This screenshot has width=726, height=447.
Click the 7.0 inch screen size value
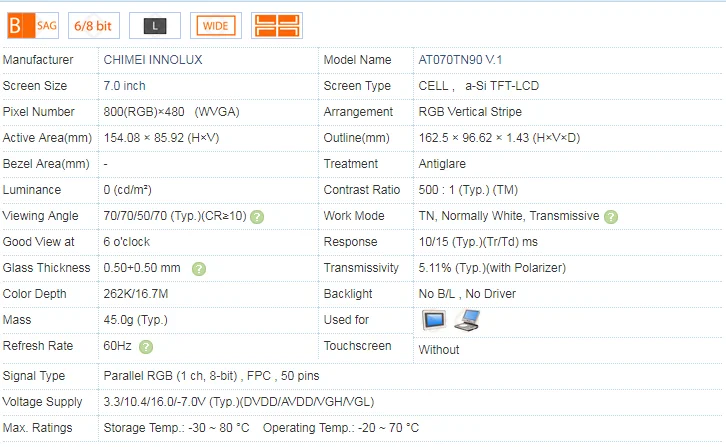click(125, 86)
